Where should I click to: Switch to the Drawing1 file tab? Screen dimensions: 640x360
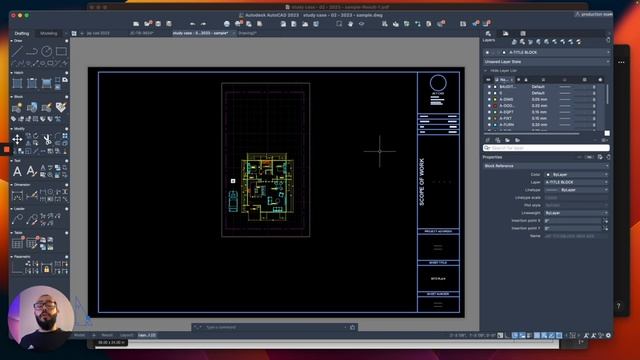click(x=247, y=33)
